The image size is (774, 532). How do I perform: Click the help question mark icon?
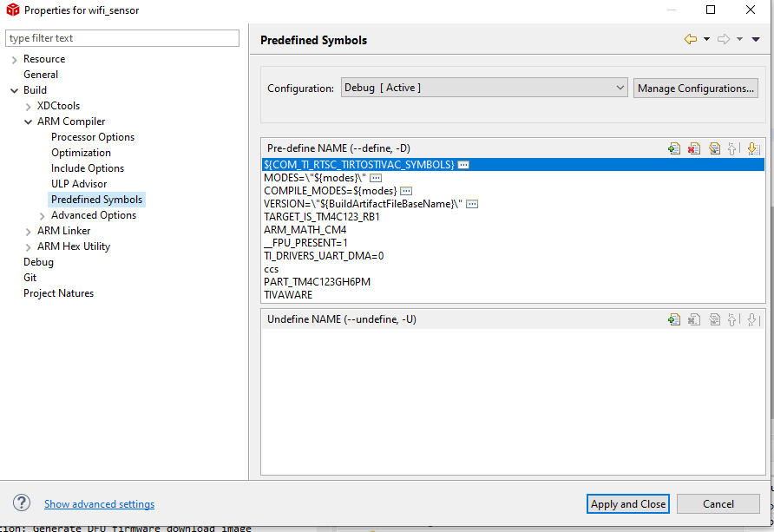click(x=22, y=503)
